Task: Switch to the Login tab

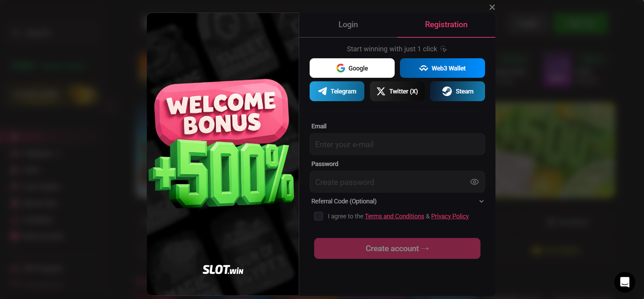Action: click(x=348, y=25)
